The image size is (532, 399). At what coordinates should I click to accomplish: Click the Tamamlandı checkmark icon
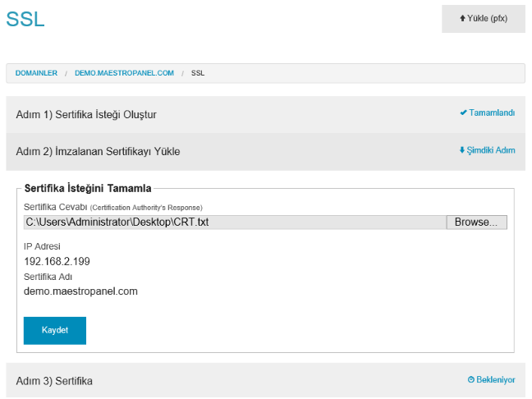[x=463, y=112]
